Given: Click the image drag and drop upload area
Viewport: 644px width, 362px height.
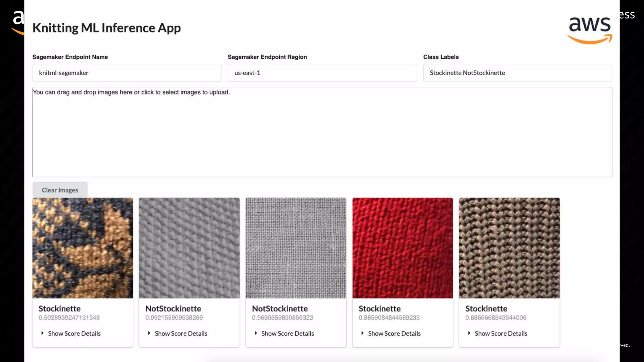Looking at the screenshot, I should click(x=322, y=132).
